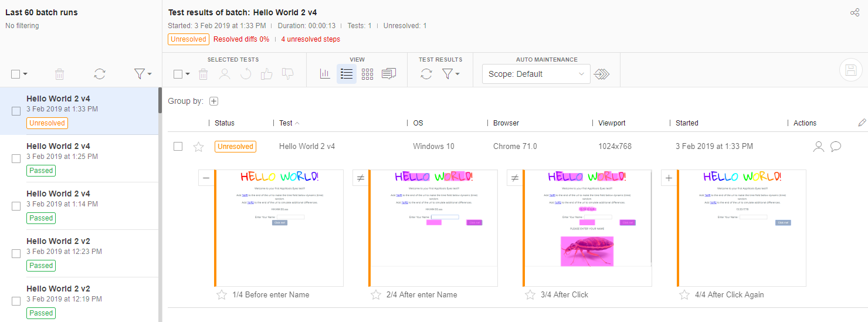Image resolution: width=868 pixels, height=322 pixels.
Task: Sort by the Test column header
Action: point(286,123)
